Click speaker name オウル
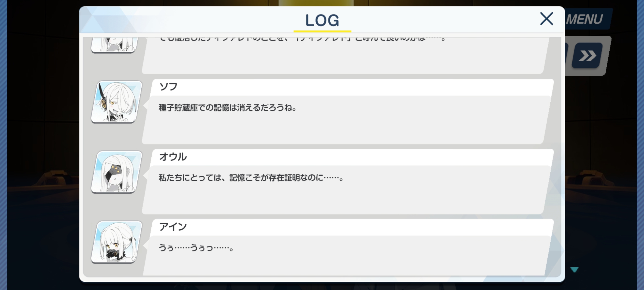Image resolution: width=644 pixels, height=290 pixels. click(x=173, y=157)
